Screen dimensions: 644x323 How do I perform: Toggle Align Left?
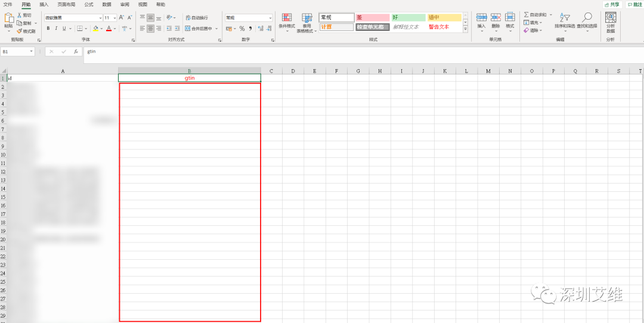(143, 29)
